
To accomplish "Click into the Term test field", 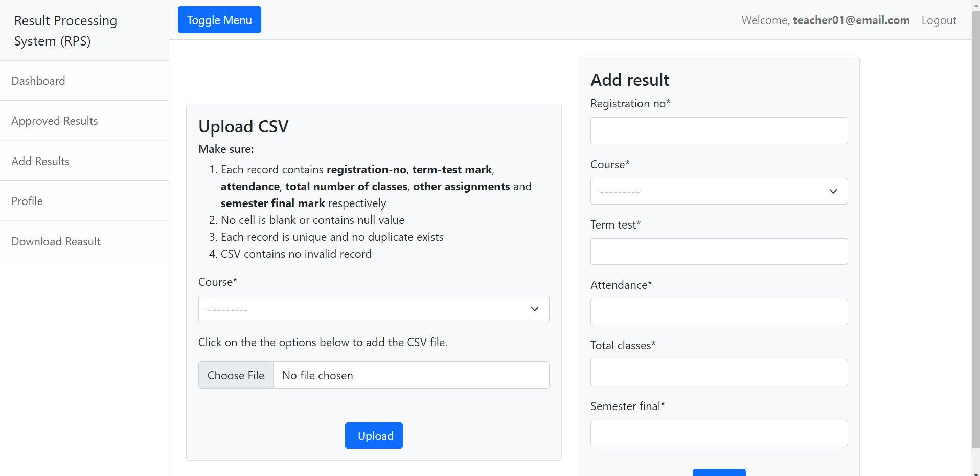I will click(719, 252).
